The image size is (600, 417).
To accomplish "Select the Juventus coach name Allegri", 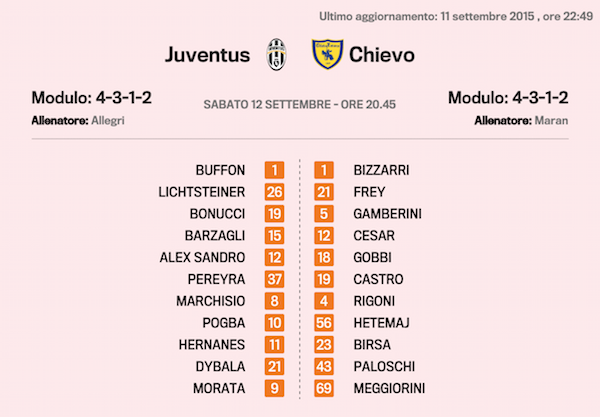I will pyautogui.click(x=107, y=120).
